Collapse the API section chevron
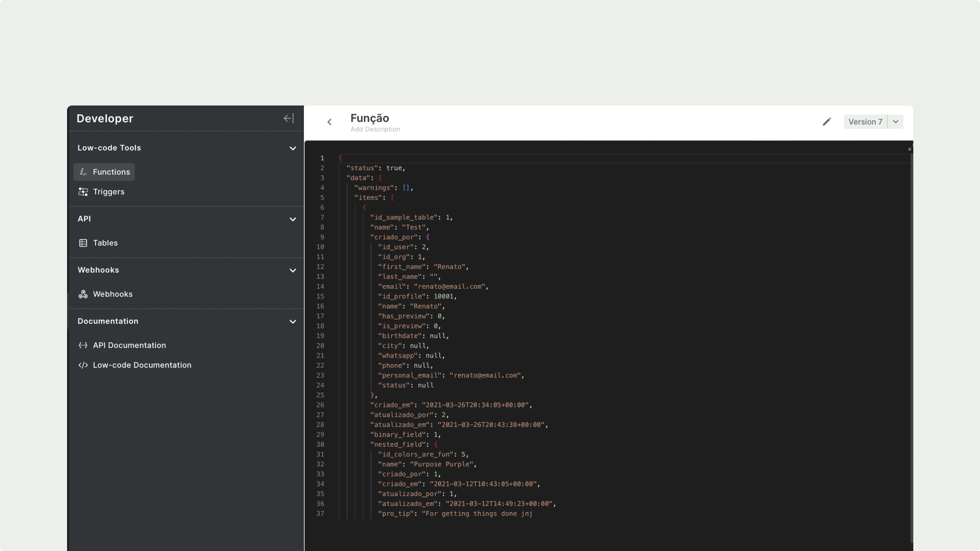 click(x=293, y=219)
